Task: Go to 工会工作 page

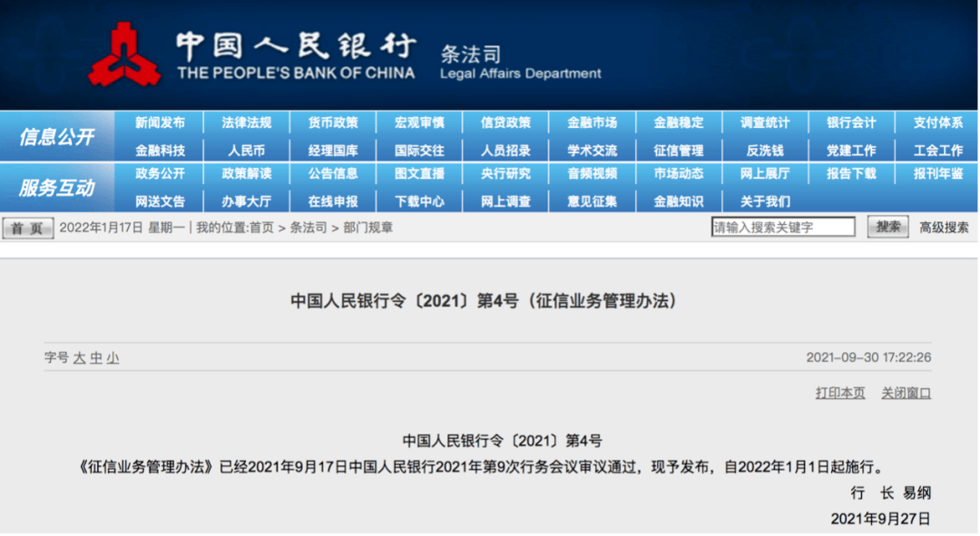Action: click(938, 151)
